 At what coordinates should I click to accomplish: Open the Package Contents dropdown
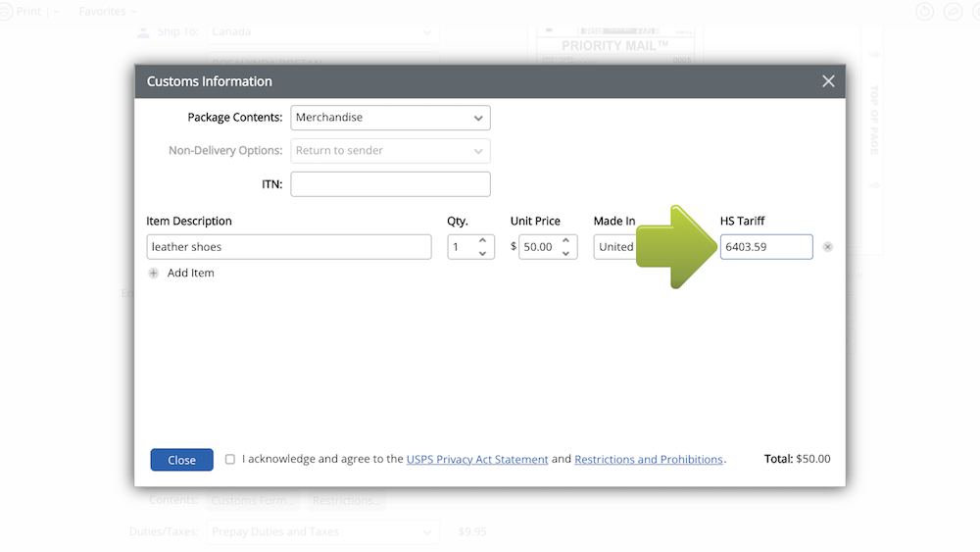[390, 118]
